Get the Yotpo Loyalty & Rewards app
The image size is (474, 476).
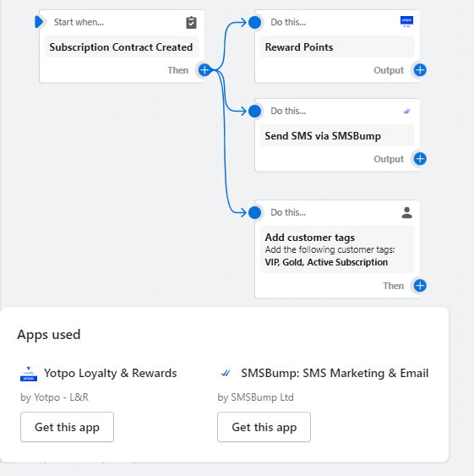(x=67, y=427)
